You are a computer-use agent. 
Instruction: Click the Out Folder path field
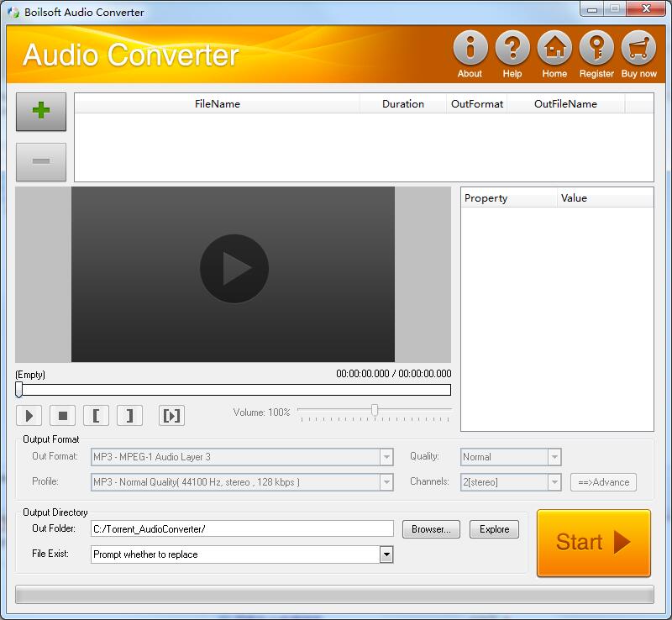tap(241, 528)
